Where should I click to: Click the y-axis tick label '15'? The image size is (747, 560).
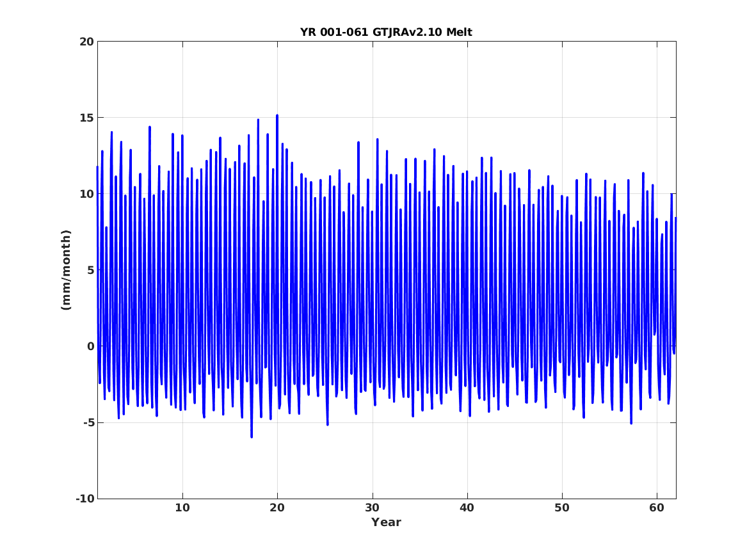coord(86,118)
